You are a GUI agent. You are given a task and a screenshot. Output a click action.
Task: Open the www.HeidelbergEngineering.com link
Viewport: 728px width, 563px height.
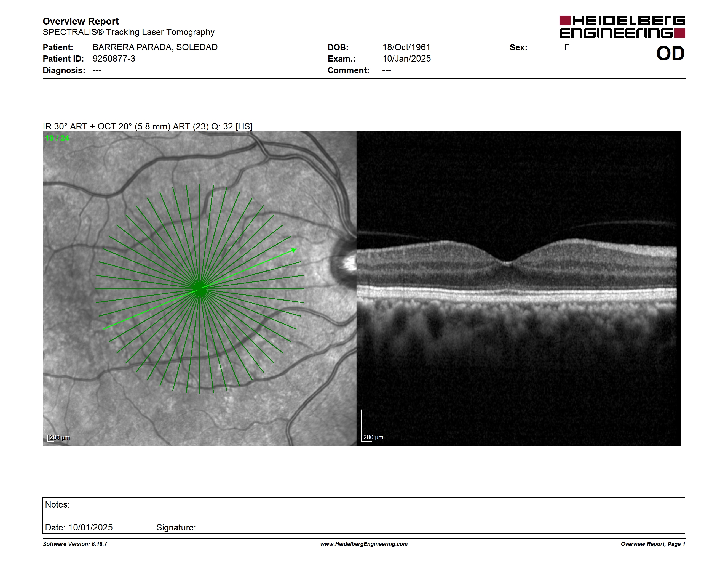pyautogui.click(x=364, y=544)
